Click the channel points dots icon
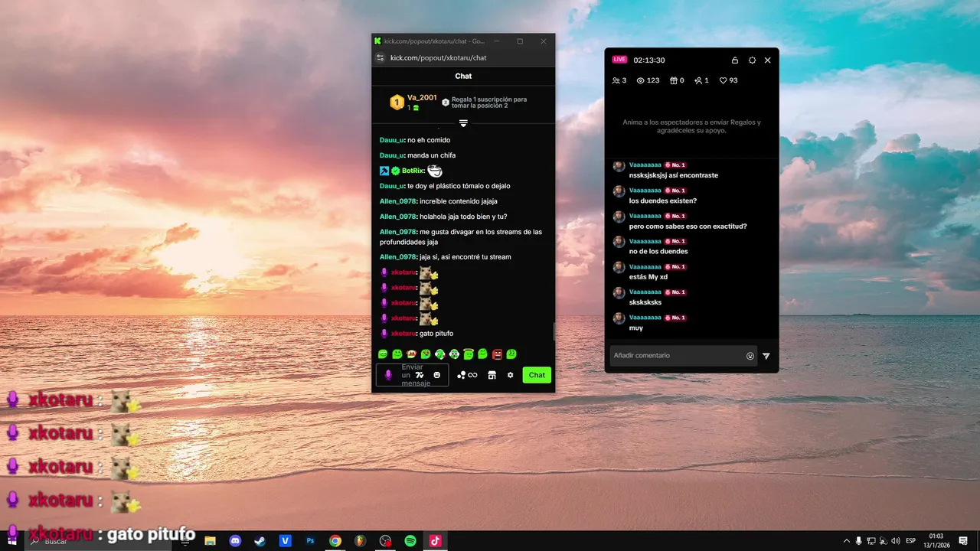Screen dimensions: 980x551 coord(461,375)
